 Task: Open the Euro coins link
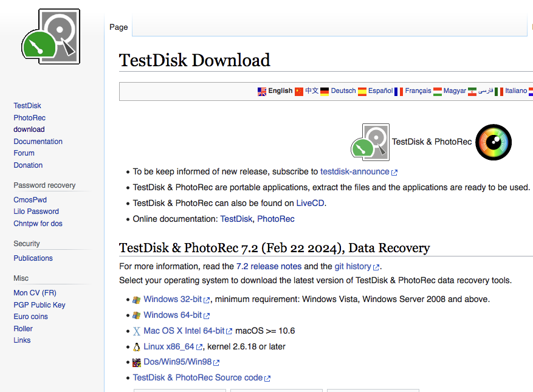pos(30,317)
